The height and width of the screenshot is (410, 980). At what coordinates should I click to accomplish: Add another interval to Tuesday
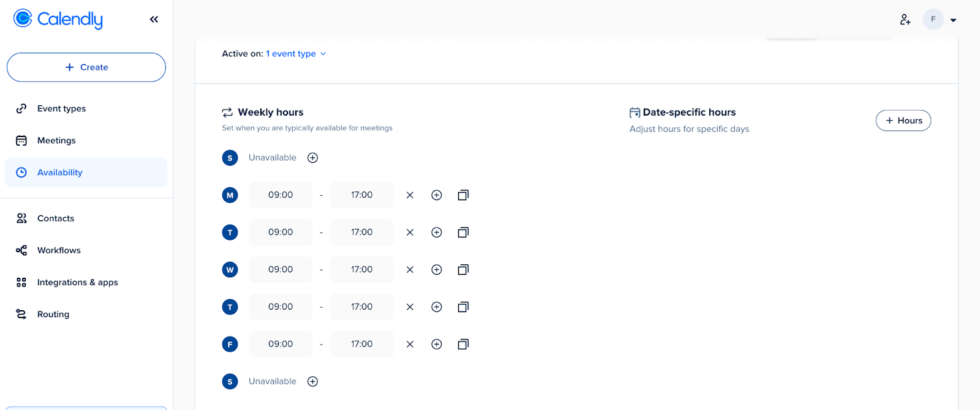click(437, 233)
